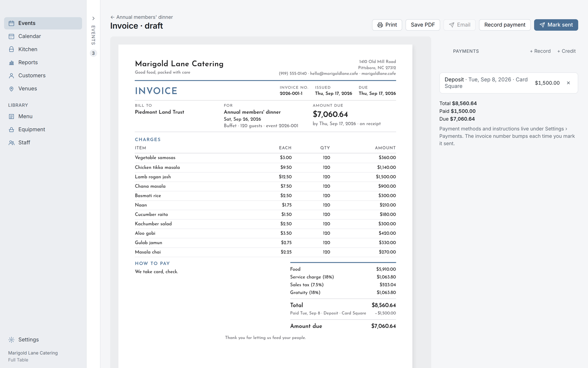
Task: Click the Paid $1,500.00 summary in Payments
Action: [457, 111]
